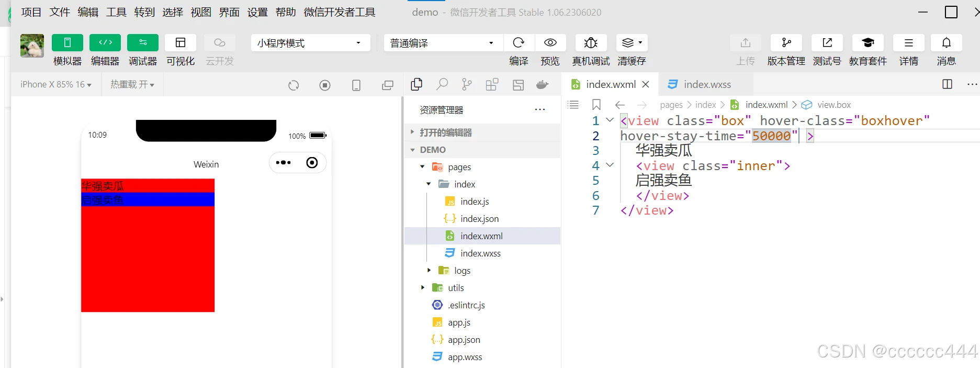Toggle the Simulator (模拟器) panel
The height and width of the screenshot is (368, 980).
(x=67, y=43)
